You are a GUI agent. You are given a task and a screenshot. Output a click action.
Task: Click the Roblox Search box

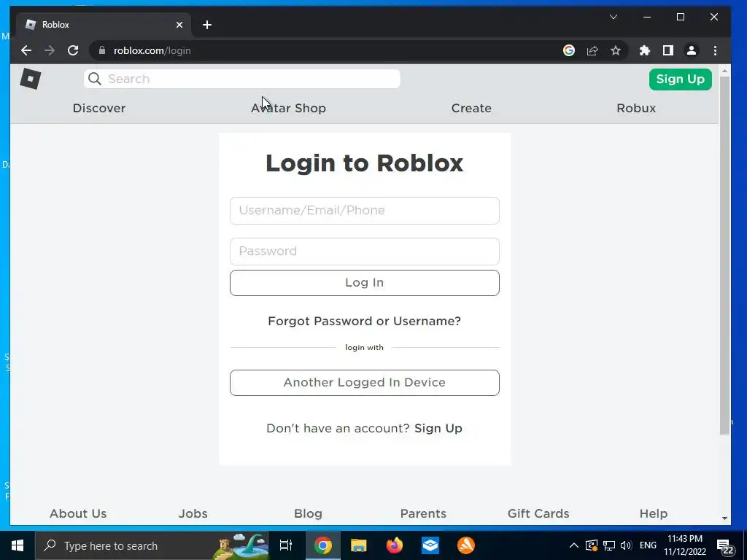point(242,79)
